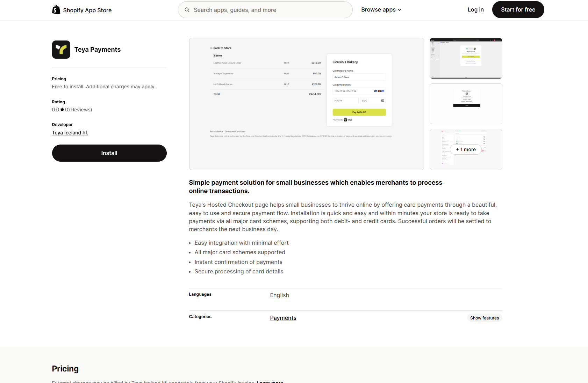
Task: Focus the search apps input field
Action: 265,10
